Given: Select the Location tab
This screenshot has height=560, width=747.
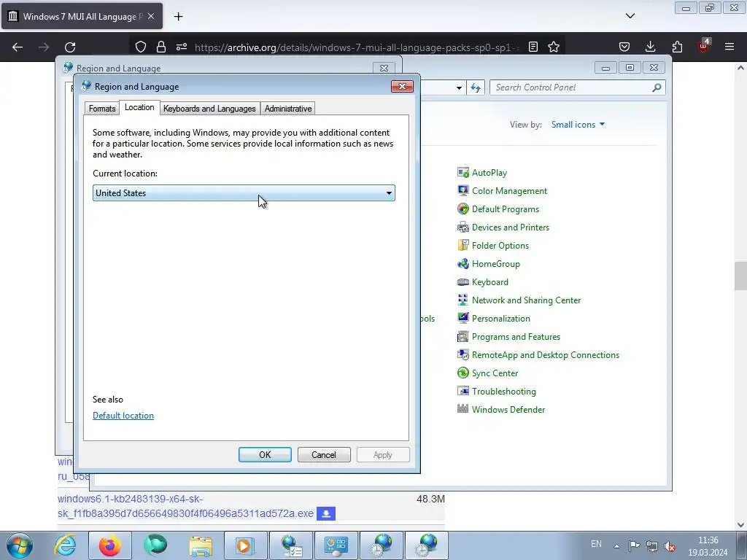Looking at the screenshot, I should tap(139, 107).
